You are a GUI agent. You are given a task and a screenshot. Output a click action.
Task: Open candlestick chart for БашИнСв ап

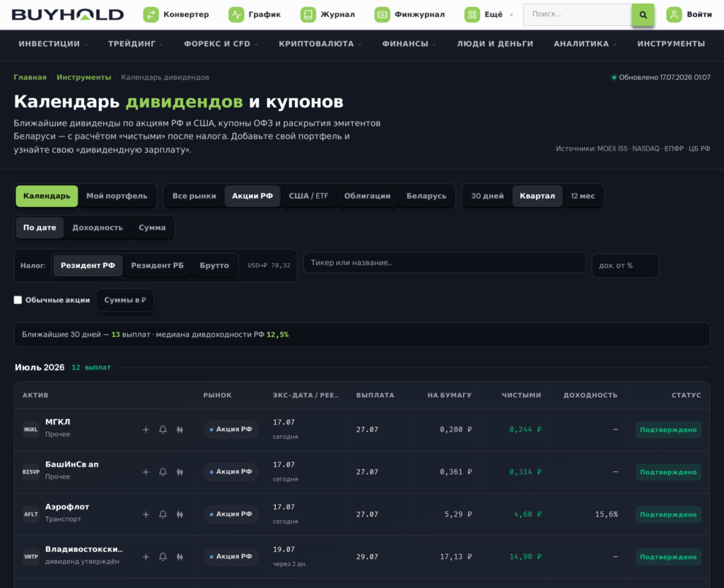tap(180, 472)
